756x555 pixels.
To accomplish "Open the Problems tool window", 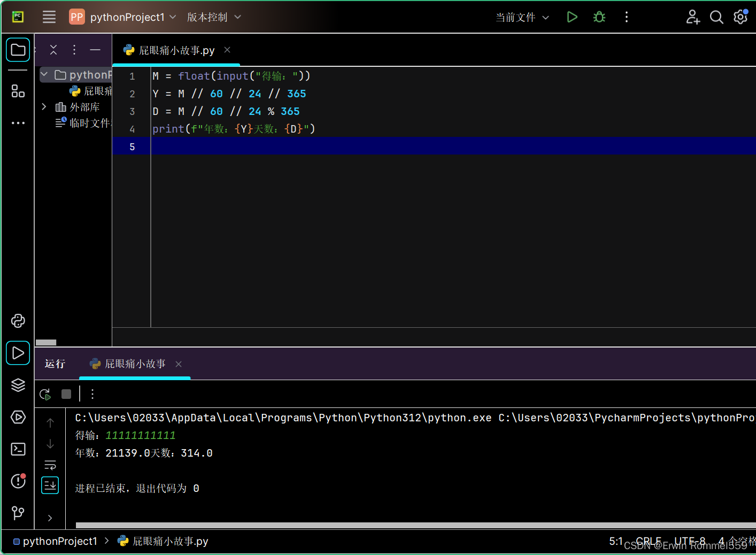I will (x=18, y=481).
